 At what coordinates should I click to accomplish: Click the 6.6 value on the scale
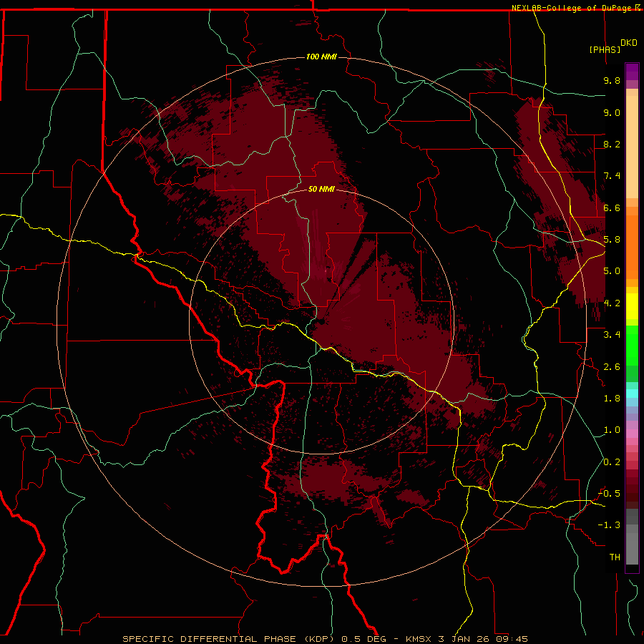(612, 208)
